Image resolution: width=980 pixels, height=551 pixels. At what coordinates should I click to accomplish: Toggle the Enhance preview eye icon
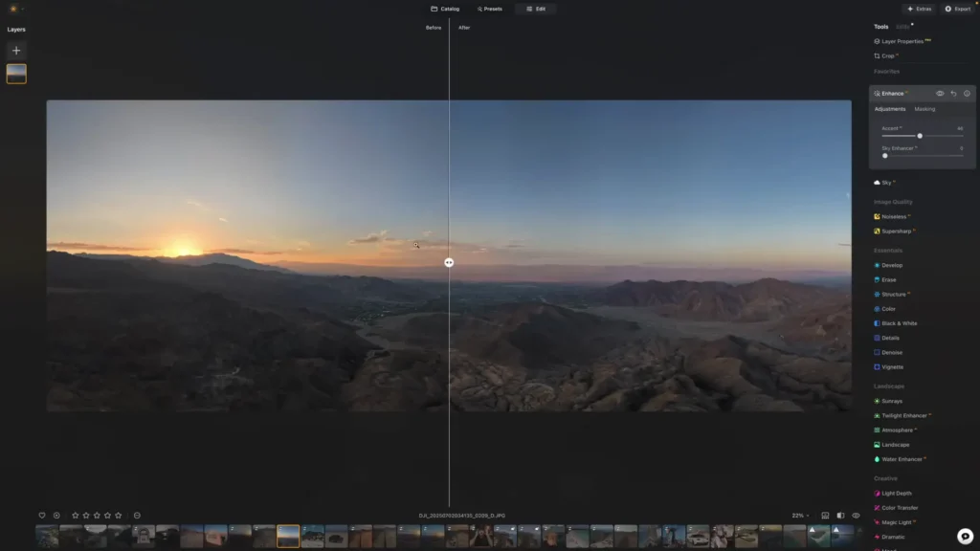939,93
